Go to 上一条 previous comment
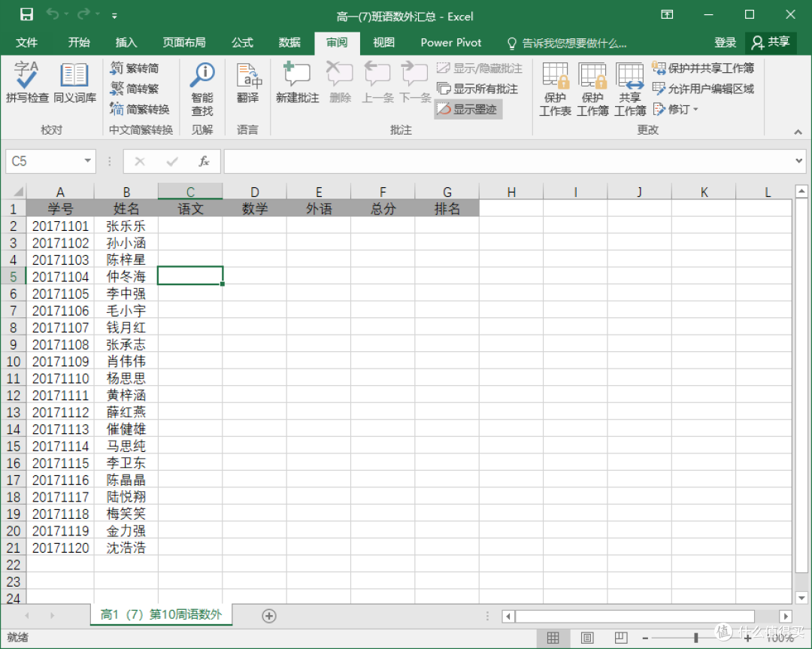The image size is (812, 649). tap(377, 82)
